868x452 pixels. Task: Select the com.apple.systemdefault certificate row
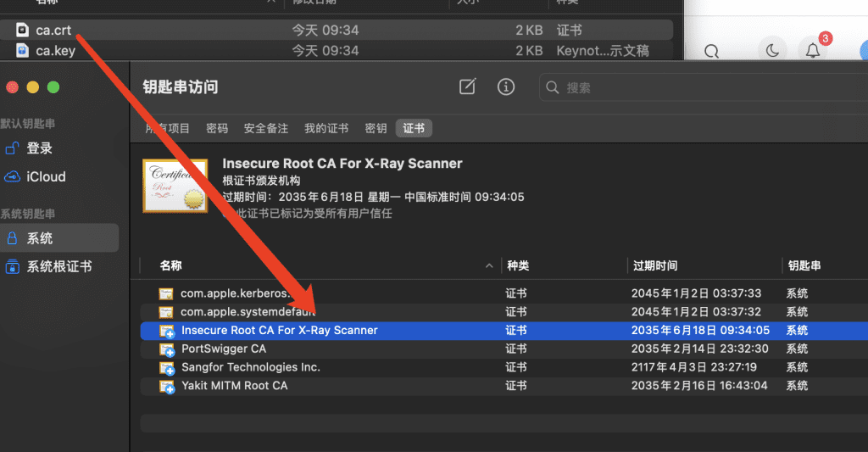[504, 312]
